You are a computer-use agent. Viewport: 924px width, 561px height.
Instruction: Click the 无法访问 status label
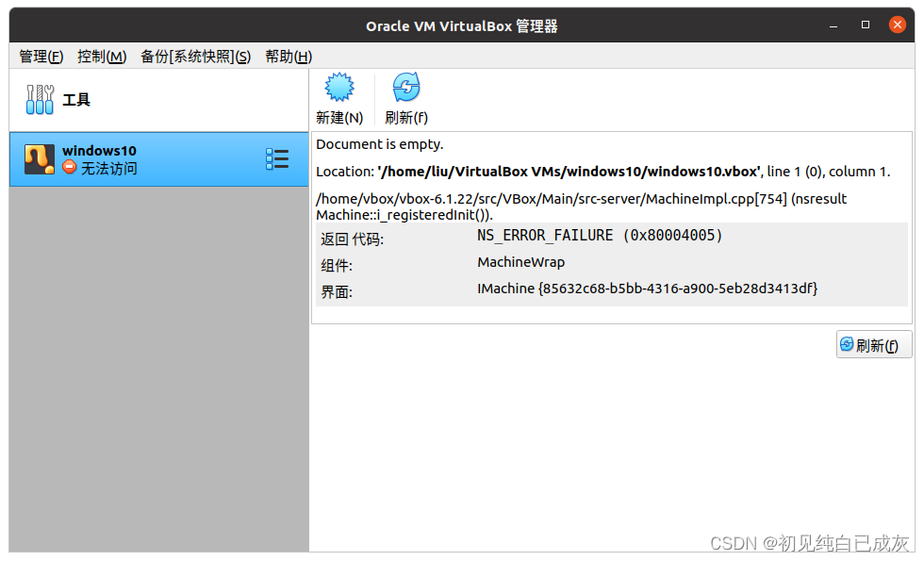pos(109,169)
